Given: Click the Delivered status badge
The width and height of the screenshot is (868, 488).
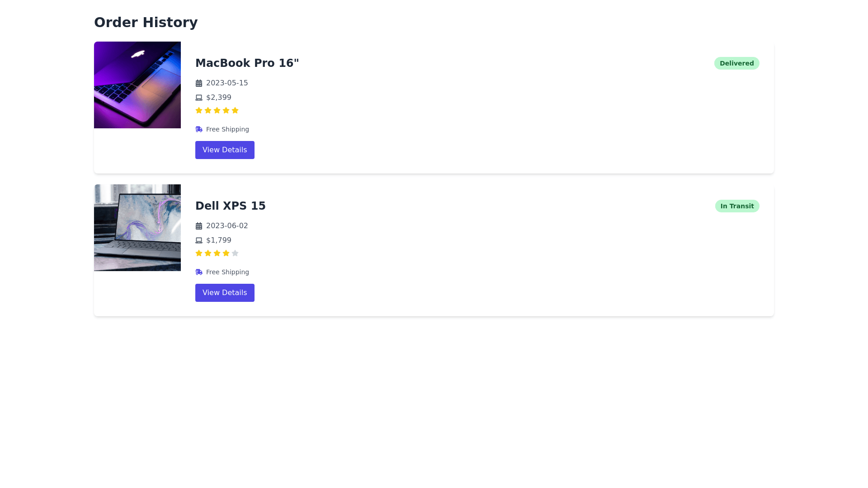Looking at the screenshot, I should [737, 63].
